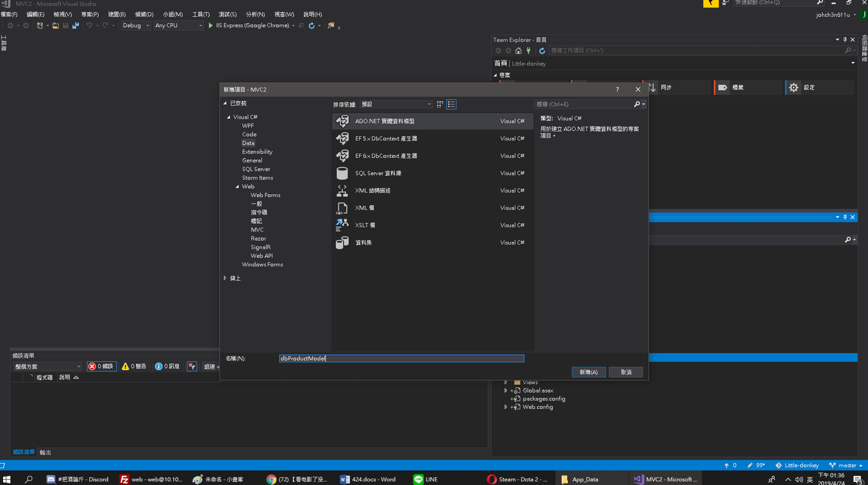Expand Web.config in Solution Explorer
Image resolution: width=868 pixels, height=485 pixels.
[x=505, y=407]
